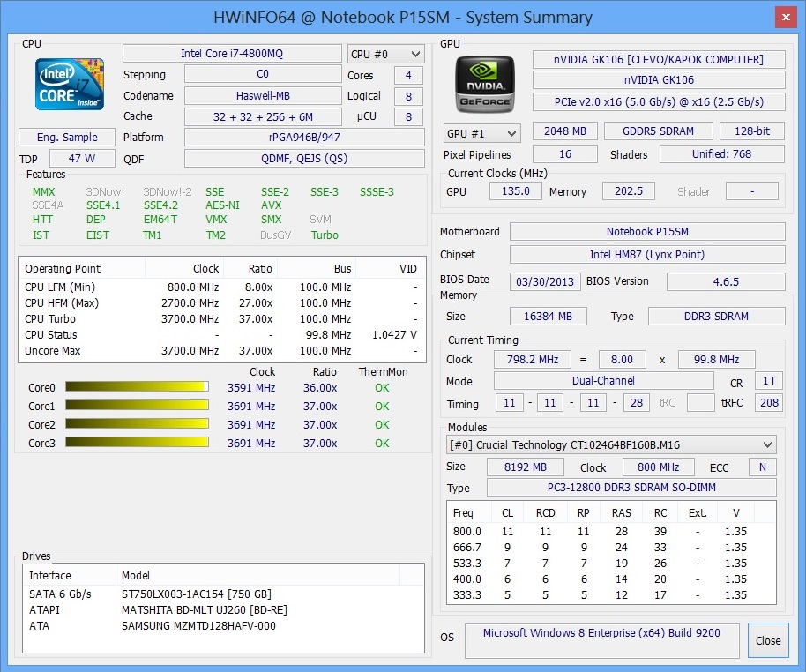The width and height of the screenshot is (806, 672).
Task: Click the GPU clock 135.0 value
Action: point(515,191)
